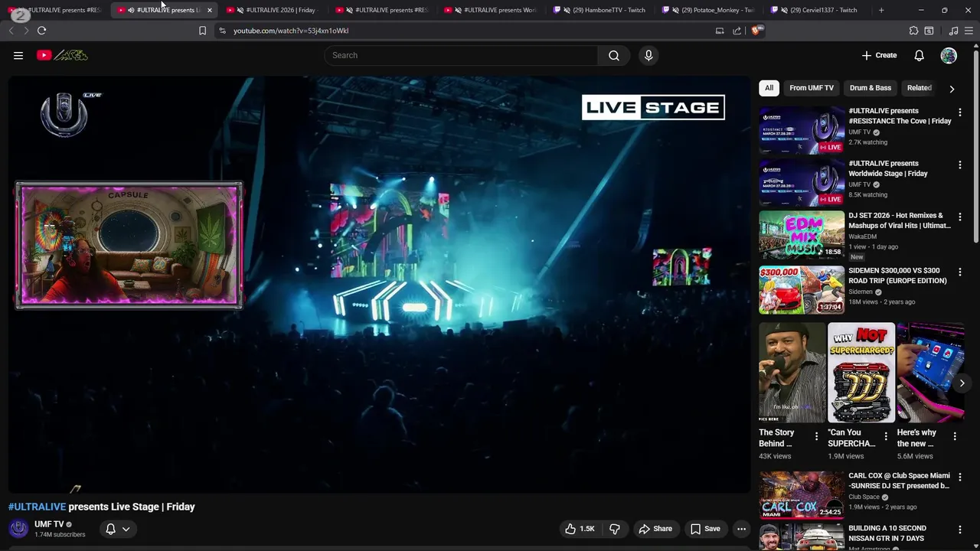Viewport: 980px width, 551px height.
Task: Close the active ULTRALIVE Live Stage tab
Action: click(209, 10)
